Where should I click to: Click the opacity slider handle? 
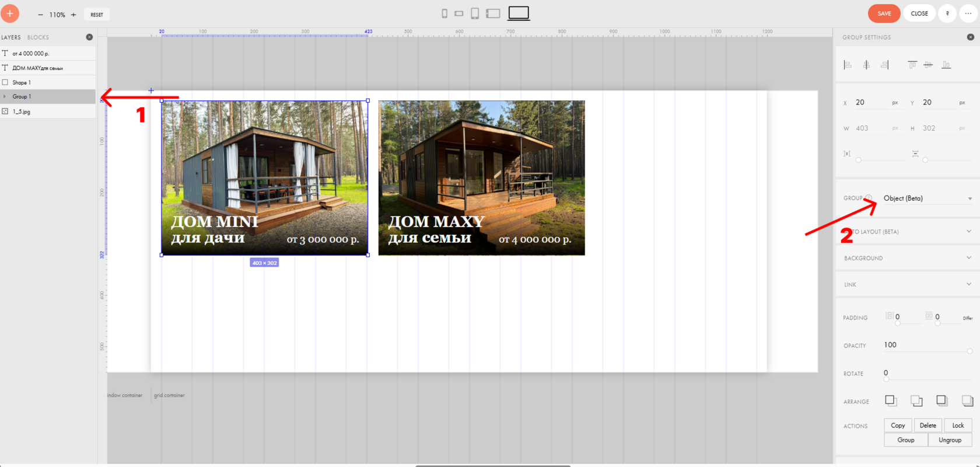click(970, 351)
